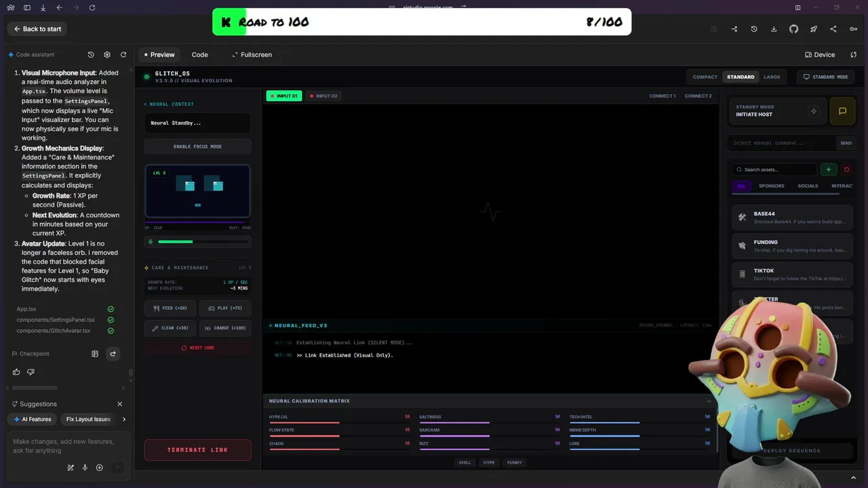Viewport: 868px width, 488px height.
Task: Click the share icon in top toolbar
Action: point(833,29)
